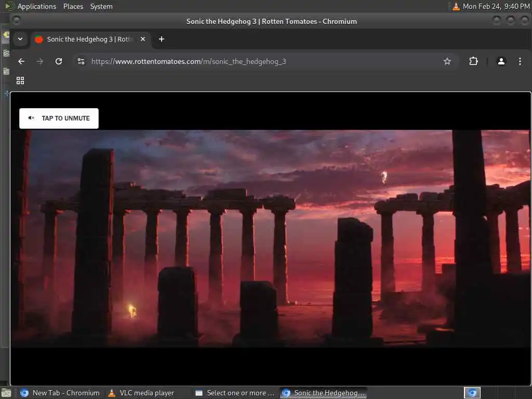Switch to Sonic the Hedgehog taskbar window

pos(324,393)
